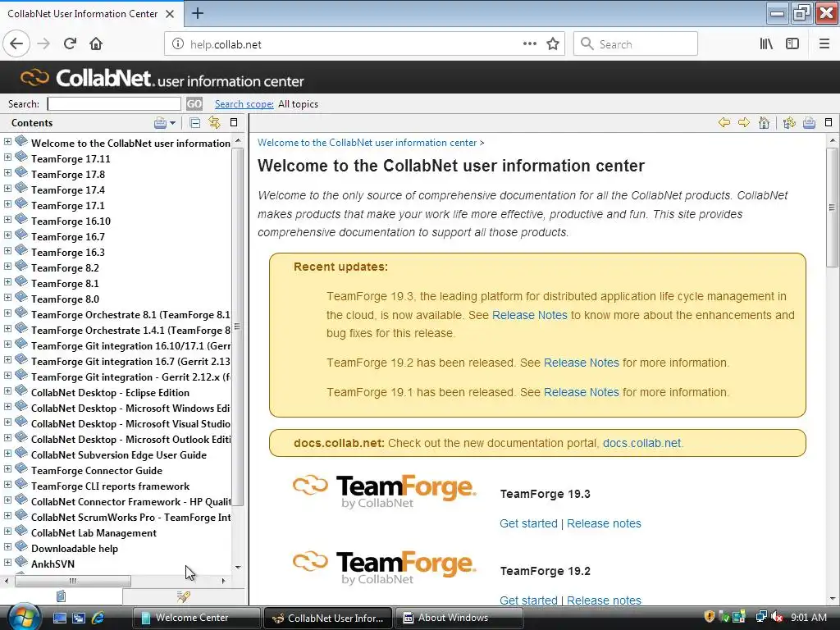Open CollabNet Lab Management topic
This screenshot has height=630, width=840.
pos(94,533)
